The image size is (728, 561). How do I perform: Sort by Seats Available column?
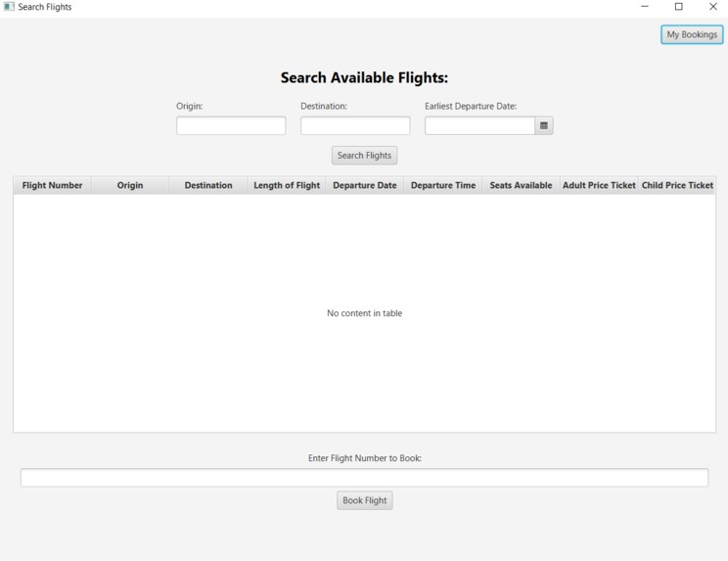click(521, 185)
